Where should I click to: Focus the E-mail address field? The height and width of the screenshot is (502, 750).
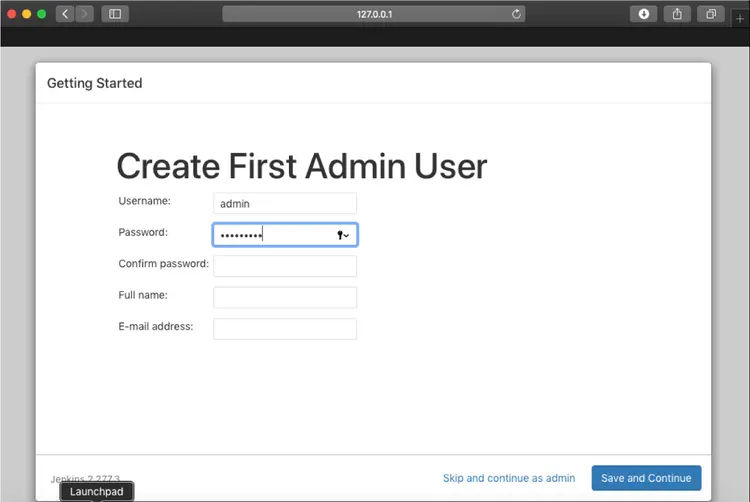click(285, 329)
